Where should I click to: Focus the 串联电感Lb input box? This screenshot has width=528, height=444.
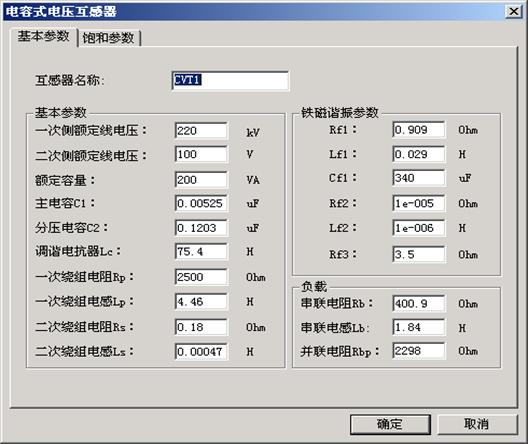(419, 328)
